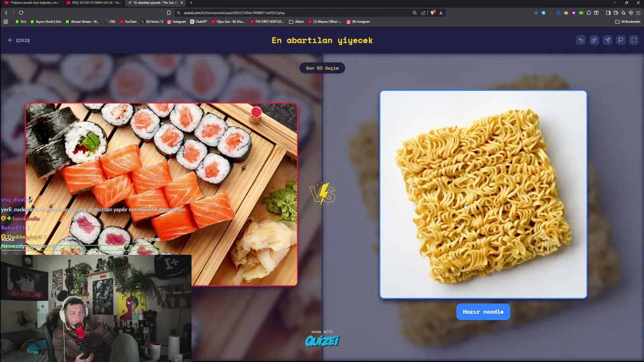This screenshot has height=362, width=644.
Task: Click the VS lightning emblem between cards
Action: click(323, 194)
